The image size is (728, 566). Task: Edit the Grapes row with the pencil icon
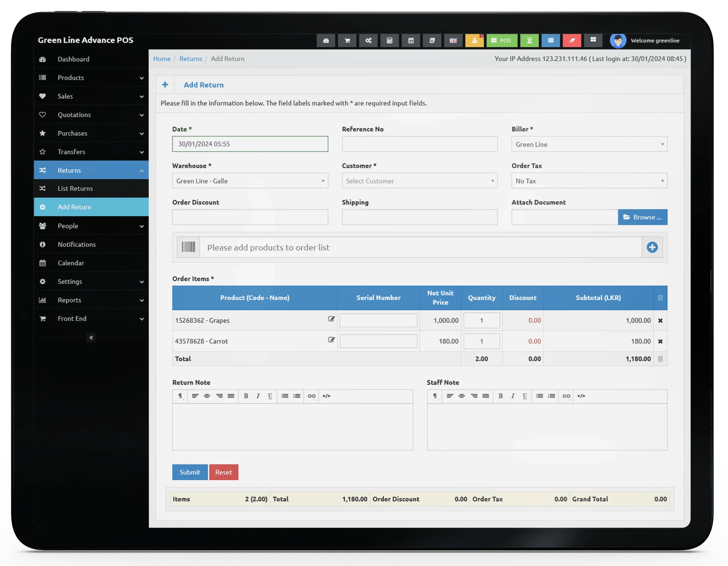pyautogui.click(x=331, y=319)
